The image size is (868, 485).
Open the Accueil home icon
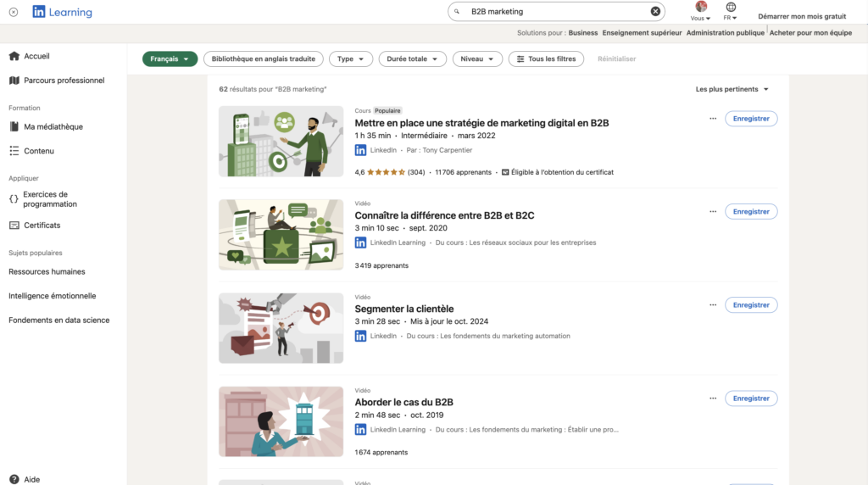point(14,56)
